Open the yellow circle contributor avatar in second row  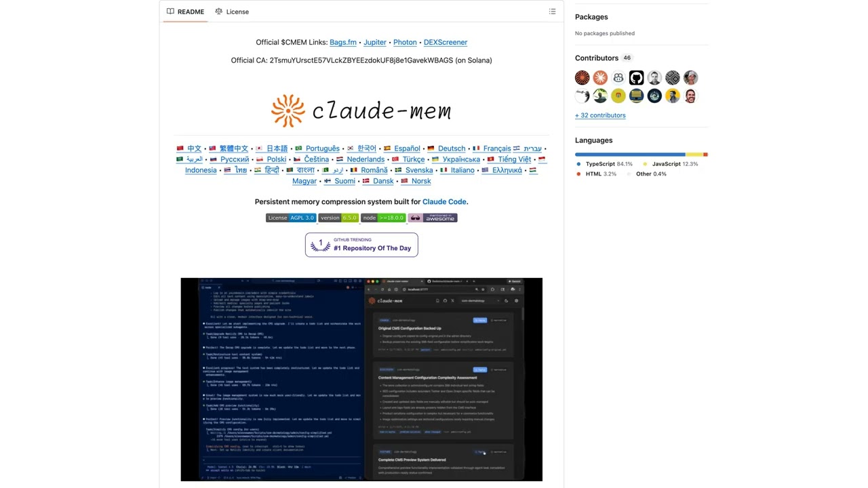click(x=618, y=96)
